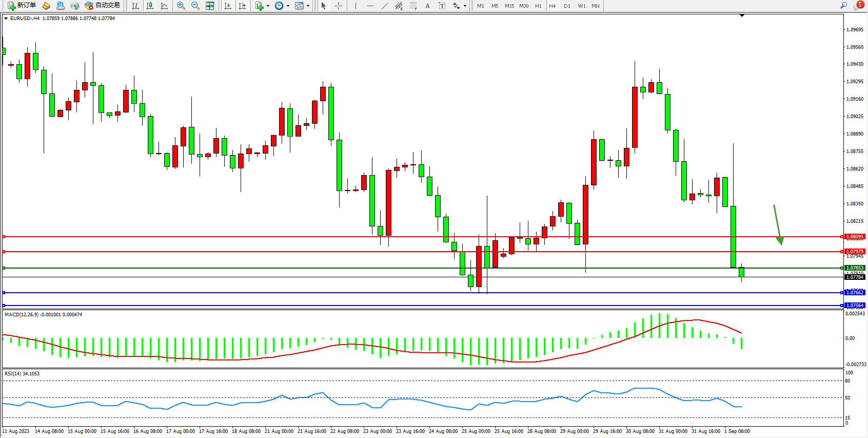
Task: Select line chart display icon
Action: pos(164,6)
